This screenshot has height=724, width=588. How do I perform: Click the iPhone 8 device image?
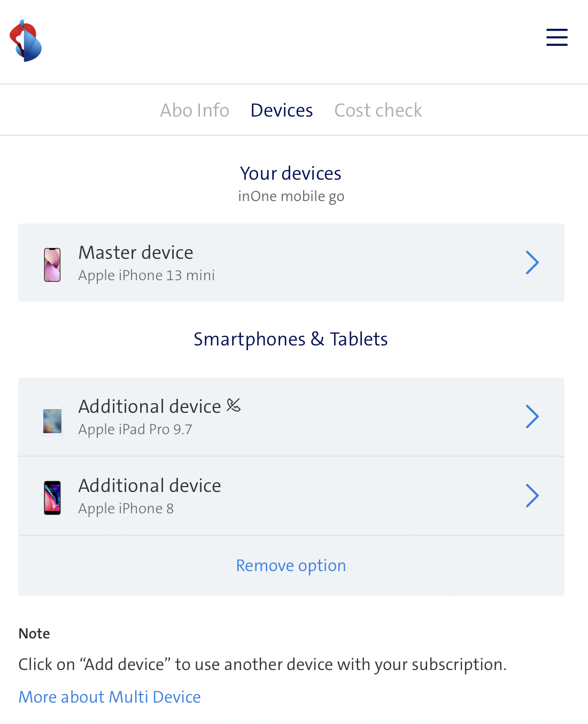pos(52,498)
